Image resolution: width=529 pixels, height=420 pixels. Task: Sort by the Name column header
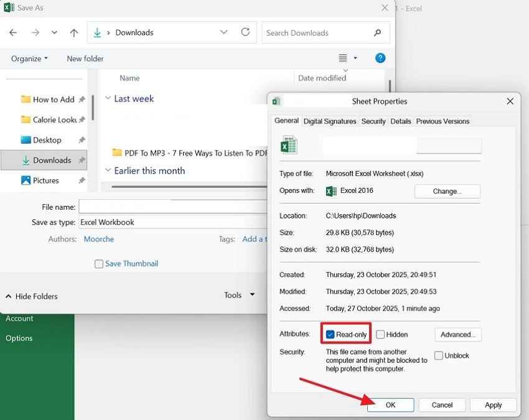click(x=129, y=78)
